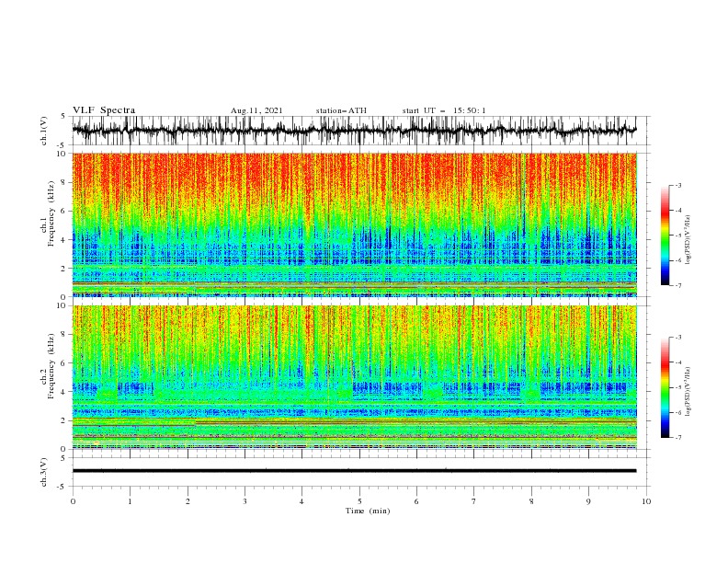Click the ch.1 voltage waveform trace

click(354, 131)
